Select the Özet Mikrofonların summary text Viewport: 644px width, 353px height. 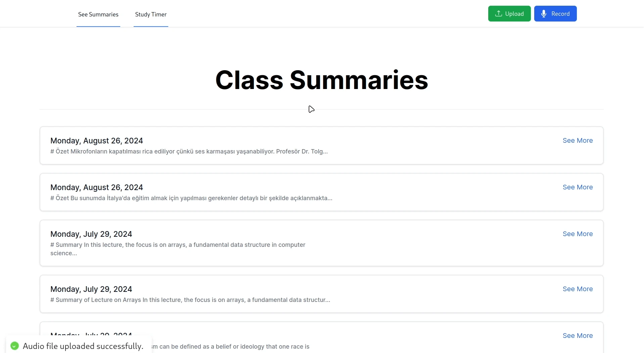point(189,151)
